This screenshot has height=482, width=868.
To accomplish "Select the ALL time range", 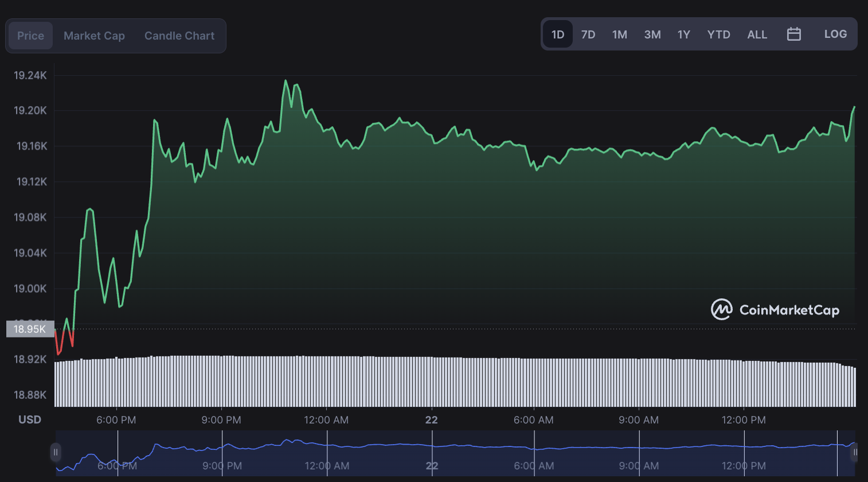I will tap(757, 34).
